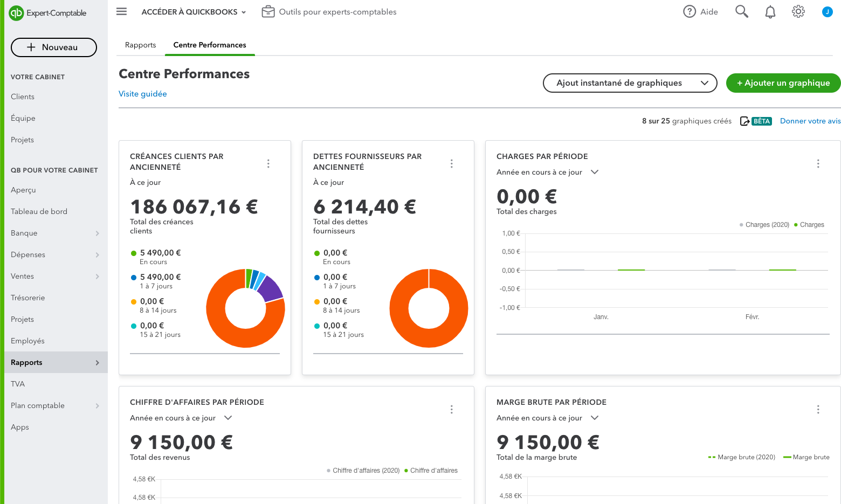Expand Accéder à QuickBooks dropdown
Image resolution: width=841 pixels, height=504 pixels.
coord(194,12)
